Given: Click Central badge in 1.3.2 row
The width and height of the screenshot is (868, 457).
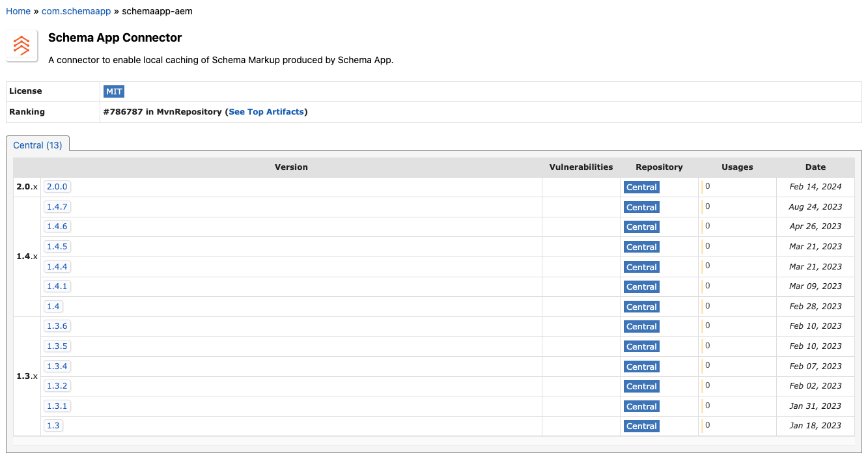Looking at the screenshot, I should 641,387.
